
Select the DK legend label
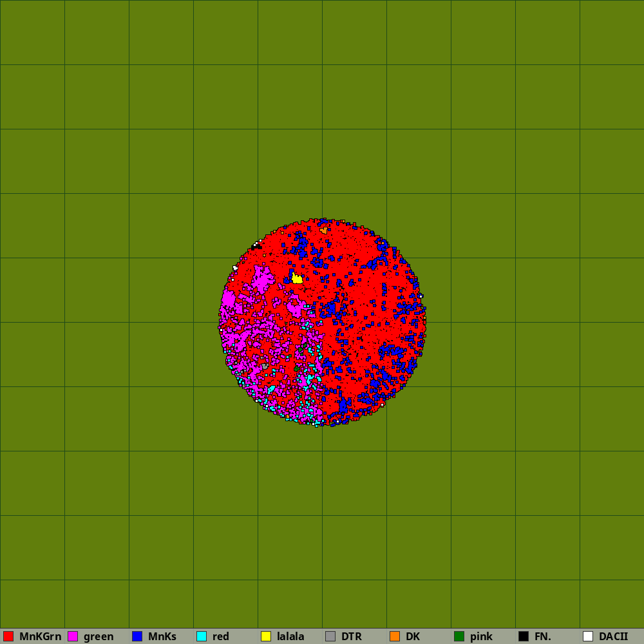[413, 636]
